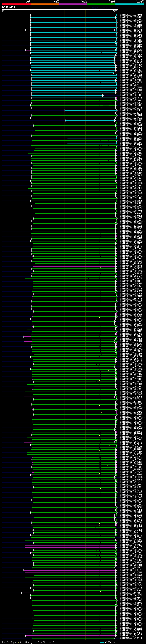Open hit UniRef100_B9SXH6

coord(131,17)
